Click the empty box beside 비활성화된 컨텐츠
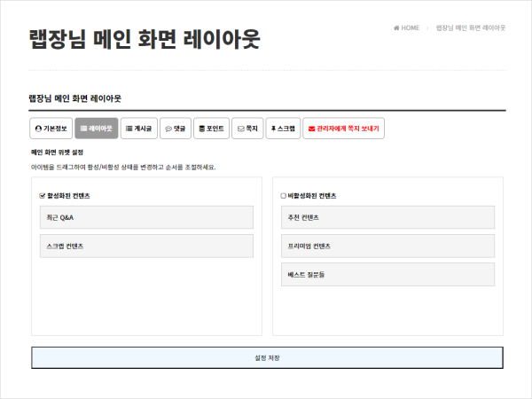Viewport: 532px width, 399px height. point(284,196)
